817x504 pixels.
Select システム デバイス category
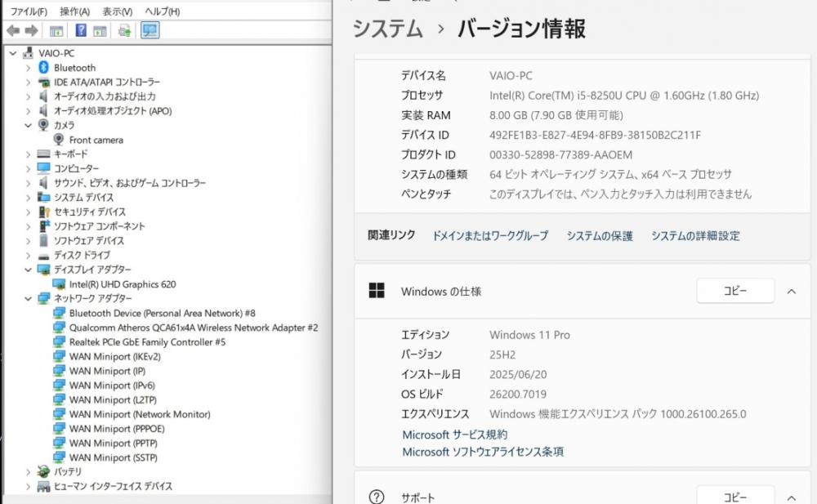pyautogui.click(x=83, y=198)
